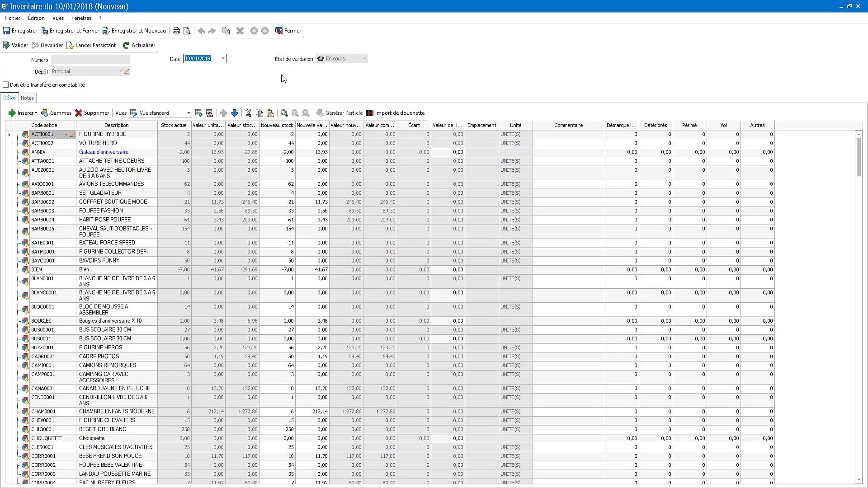Click the Nouveau stock cell for BARB0004

click(277, 220)
